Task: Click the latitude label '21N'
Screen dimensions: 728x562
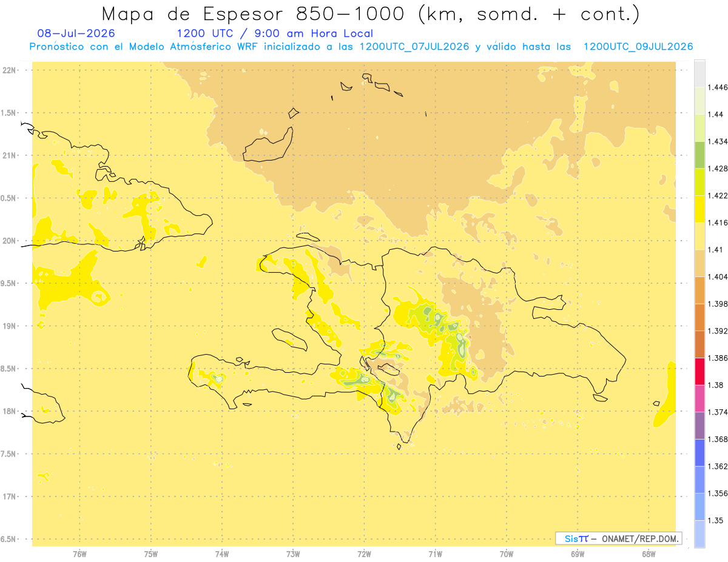Action: click(10, 155)
